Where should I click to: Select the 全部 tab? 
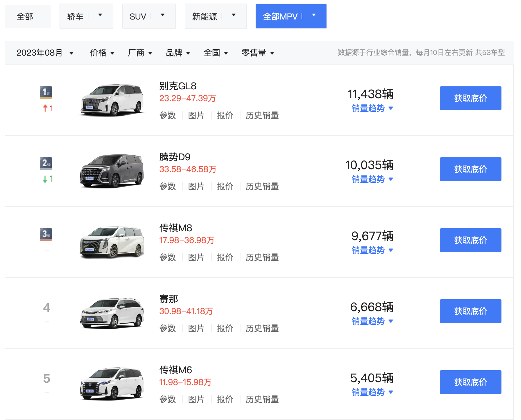[x=28, y=17]
